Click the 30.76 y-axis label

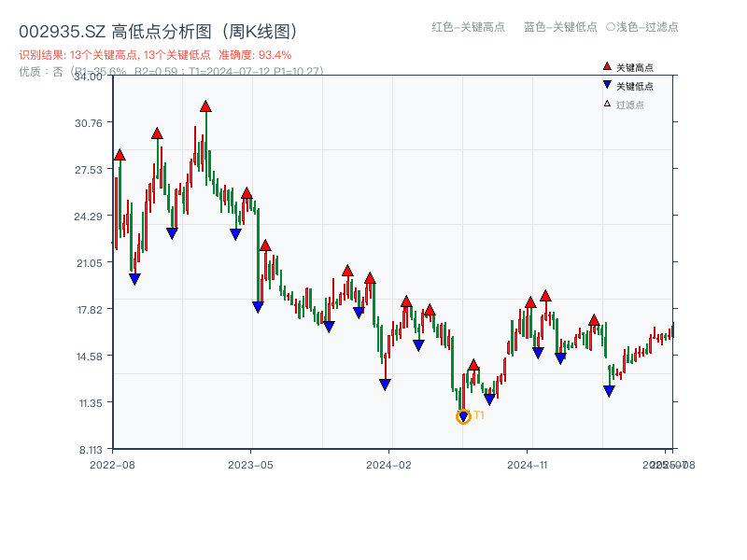pyautogui.click(x=88, y=123)
